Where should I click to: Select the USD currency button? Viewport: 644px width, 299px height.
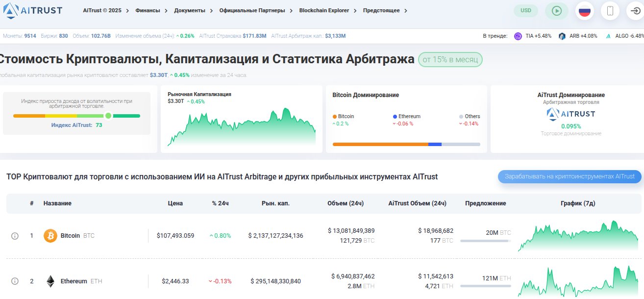click(526, 10)
